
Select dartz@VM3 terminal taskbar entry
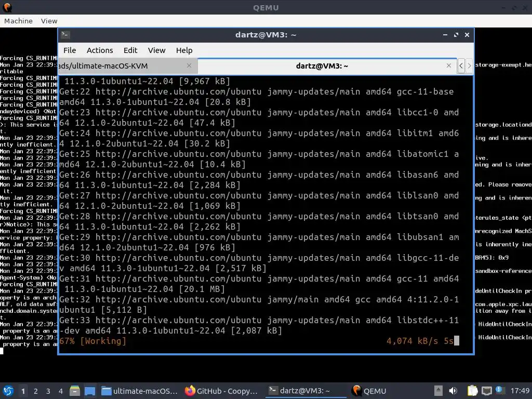304,391
